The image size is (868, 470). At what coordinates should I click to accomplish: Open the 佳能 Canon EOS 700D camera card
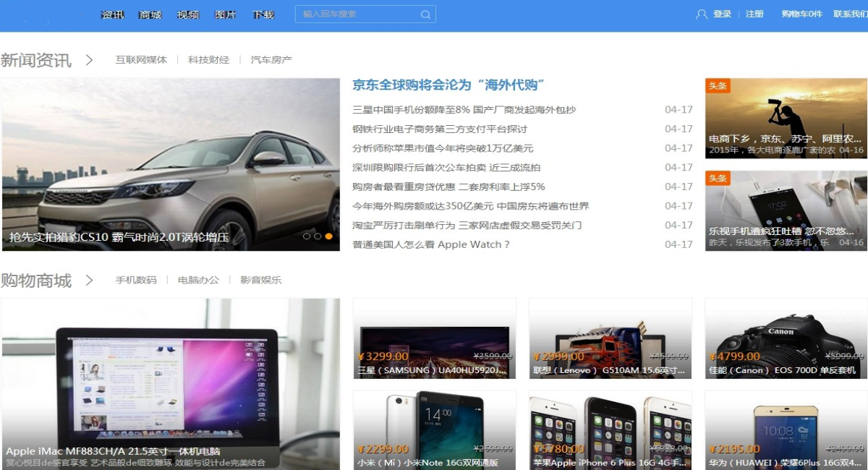click(786, 338)
